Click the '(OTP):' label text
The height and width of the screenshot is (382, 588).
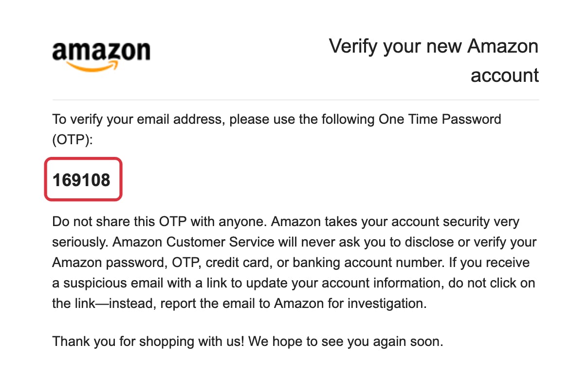point(72,140)
